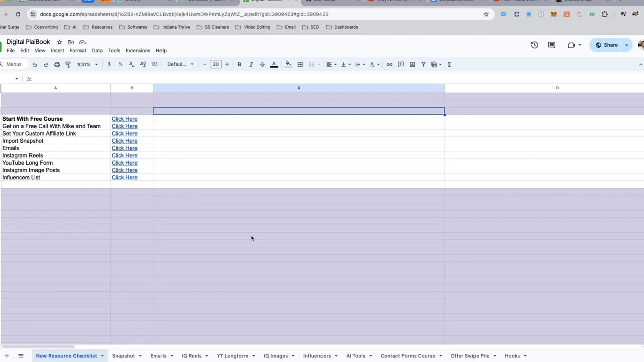Open Share options dropdown arrow

pos(626,45)
